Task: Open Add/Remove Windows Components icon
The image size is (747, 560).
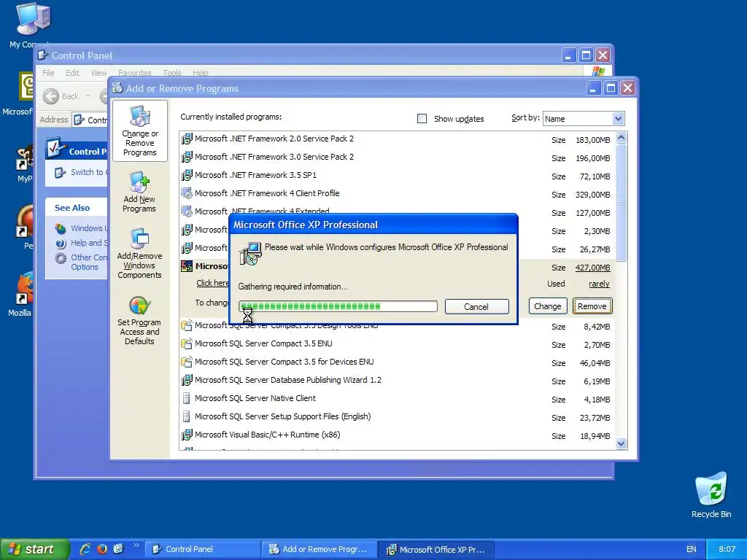Action: pyautogui.click(x=139, y=239)
